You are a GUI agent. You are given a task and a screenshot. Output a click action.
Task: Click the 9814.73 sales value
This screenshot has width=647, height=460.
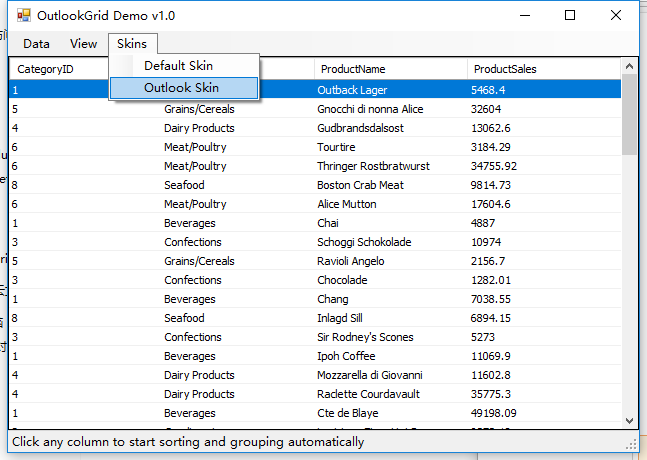pos(491,185)
